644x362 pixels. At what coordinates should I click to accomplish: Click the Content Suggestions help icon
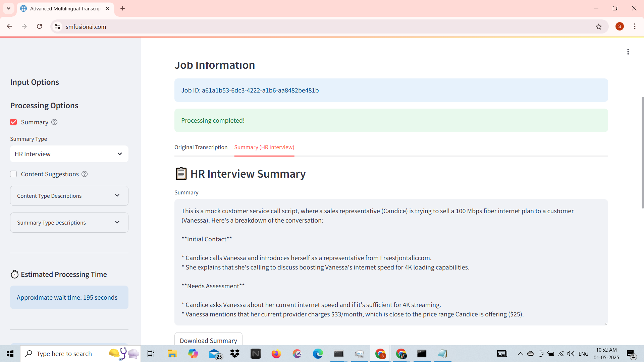85,174
